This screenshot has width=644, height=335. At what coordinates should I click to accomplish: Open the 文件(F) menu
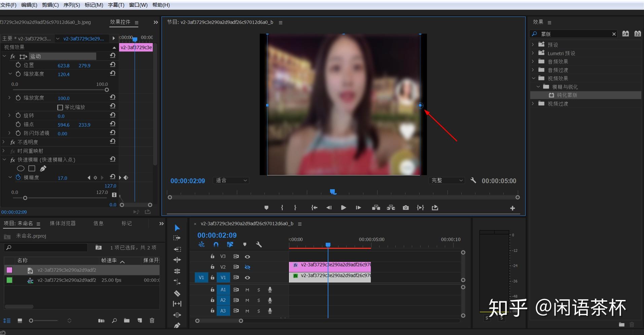click(x=8, y=5)
